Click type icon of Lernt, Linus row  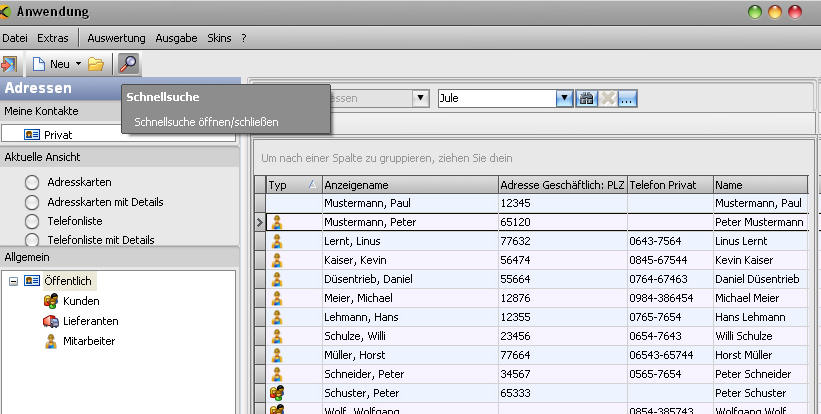point(276,241)
